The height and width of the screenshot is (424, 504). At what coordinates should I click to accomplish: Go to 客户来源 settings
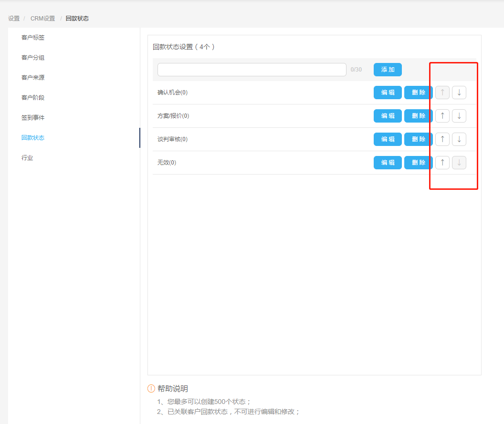33,78
